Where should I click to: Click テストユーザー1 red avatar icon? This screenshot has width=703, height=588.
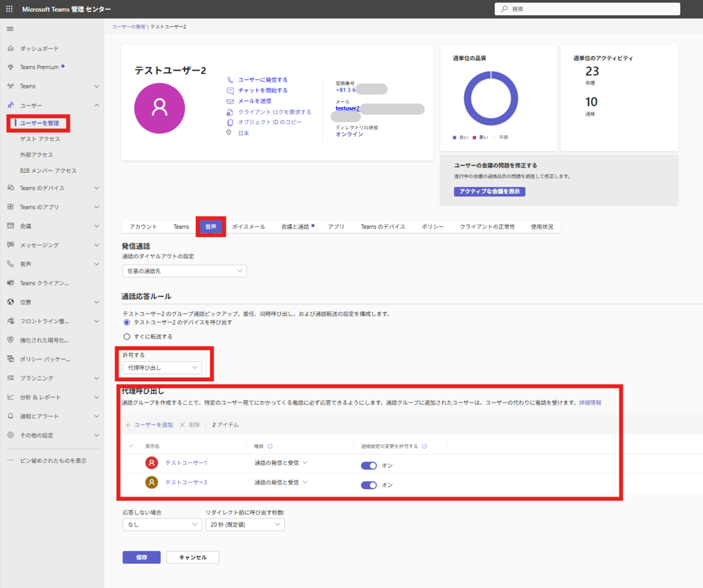152,463
